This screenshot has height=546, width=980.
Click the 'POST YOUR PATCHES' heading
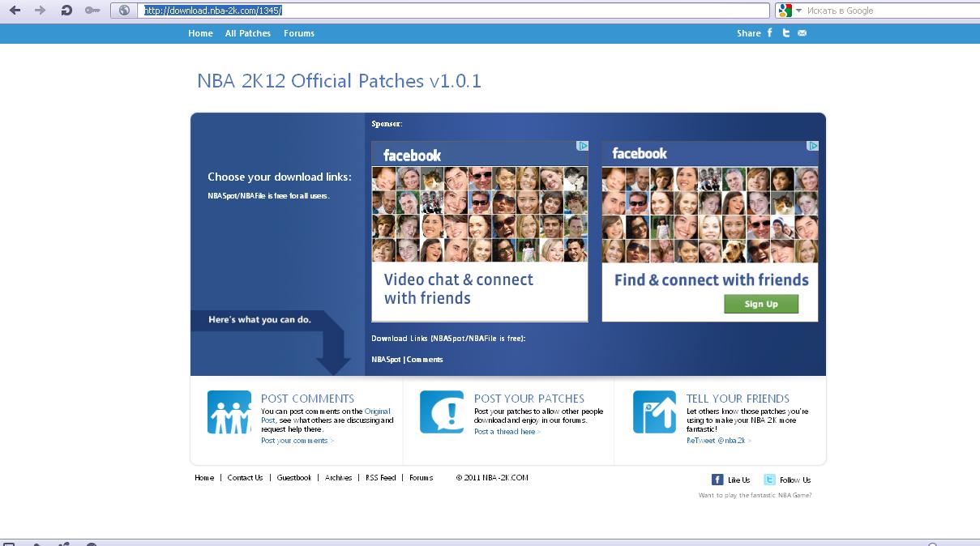529,399
